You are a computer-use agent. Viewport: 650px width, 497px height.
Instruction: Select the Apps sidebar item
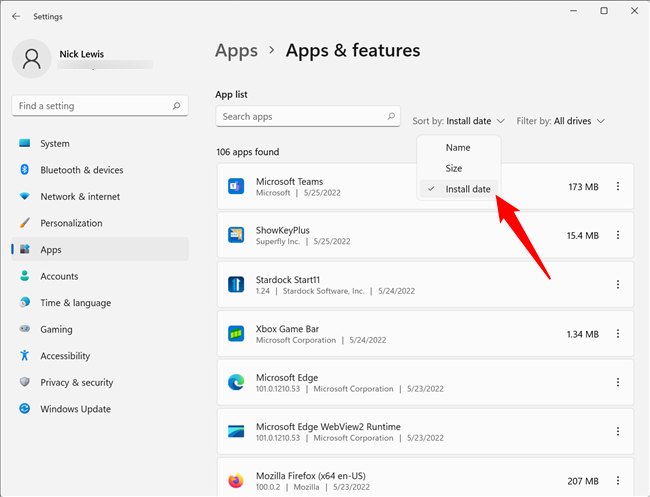pyautogui.click(x=100, y=249)
